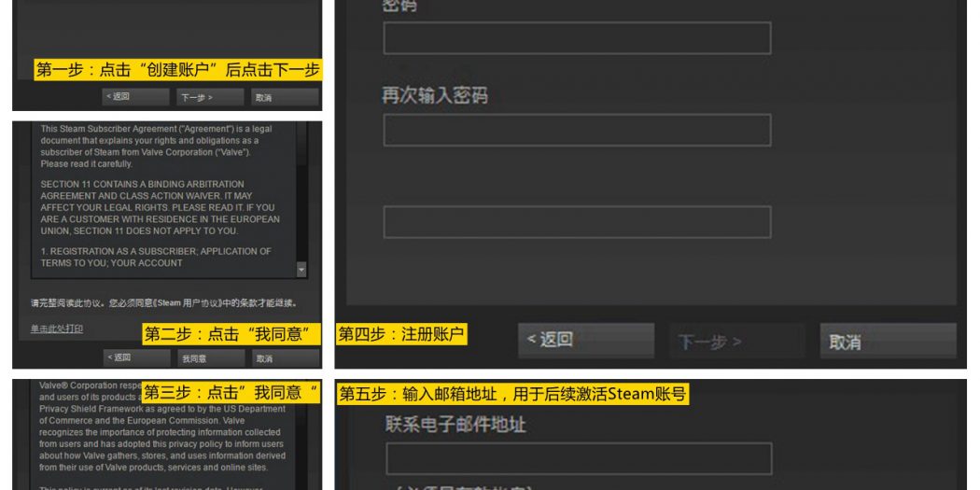Image resolution: width=980 pixels, height=490 pixels.
Task: Click large 取消 button in 注册账户 panel
Action: pos(889,341)
